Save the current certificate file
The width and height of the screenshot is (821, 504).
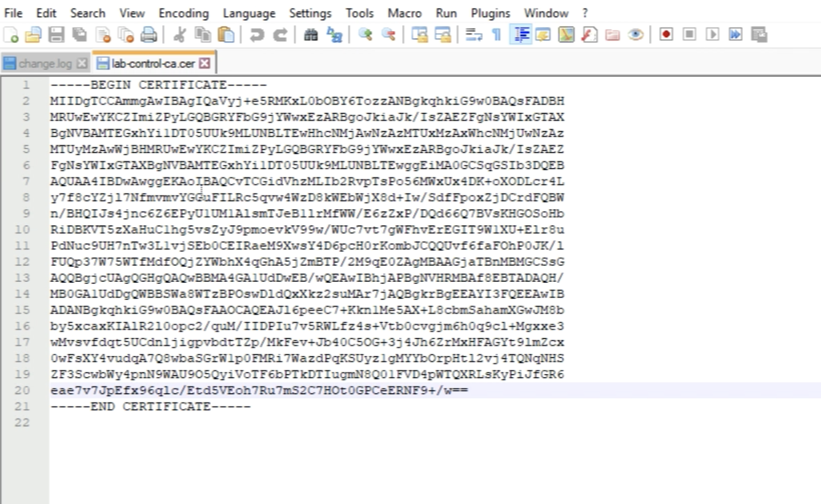tap(56, 35)
